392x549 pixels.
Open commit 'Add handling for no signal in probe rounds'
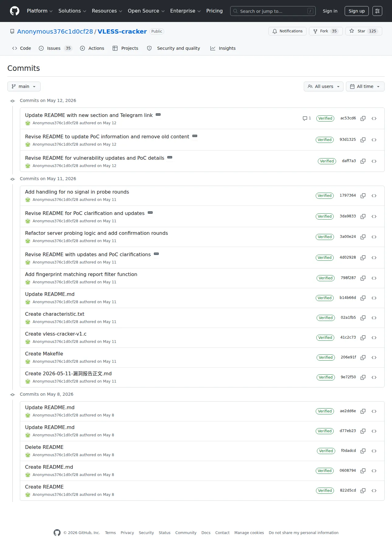pos(77,192)
